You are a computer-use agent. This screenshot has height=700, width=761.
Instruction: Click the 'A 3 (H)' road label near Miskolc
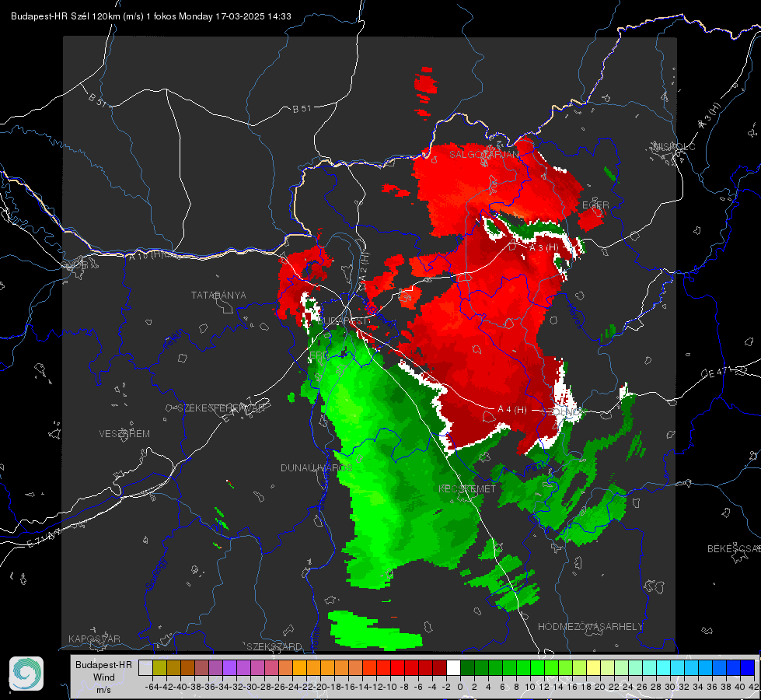pyautogui.click(x=709, y=116)
